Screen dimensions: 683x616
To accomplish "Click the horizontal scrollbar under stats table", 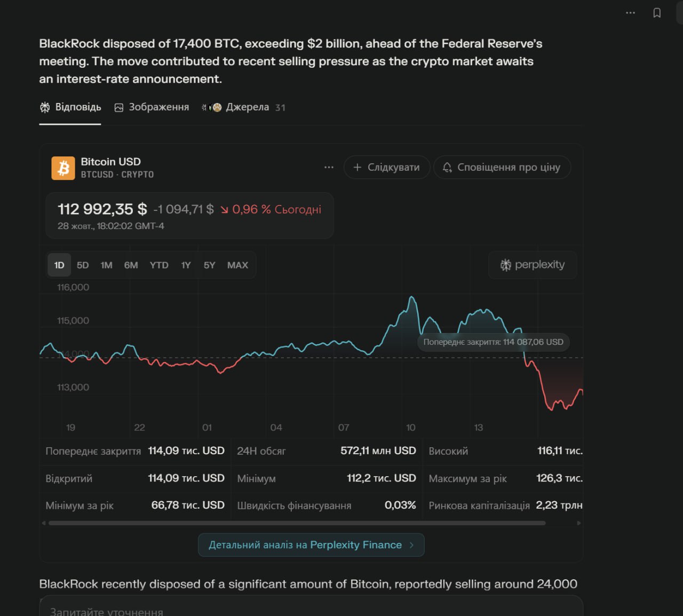I will coord(297,523).
